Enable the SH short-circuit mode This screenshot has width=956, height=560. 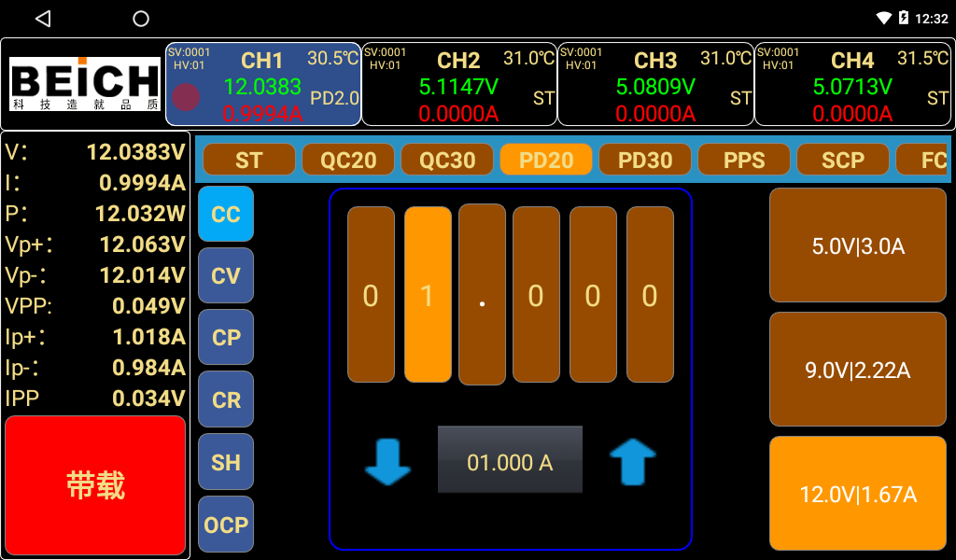(226, 462)
